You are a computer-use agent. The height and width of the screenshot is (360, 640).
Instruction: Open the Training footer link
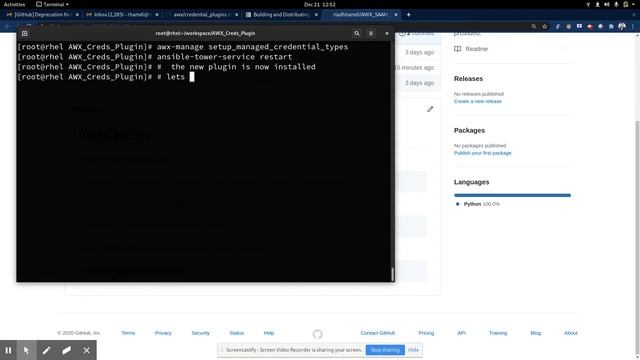pos(498,333)
